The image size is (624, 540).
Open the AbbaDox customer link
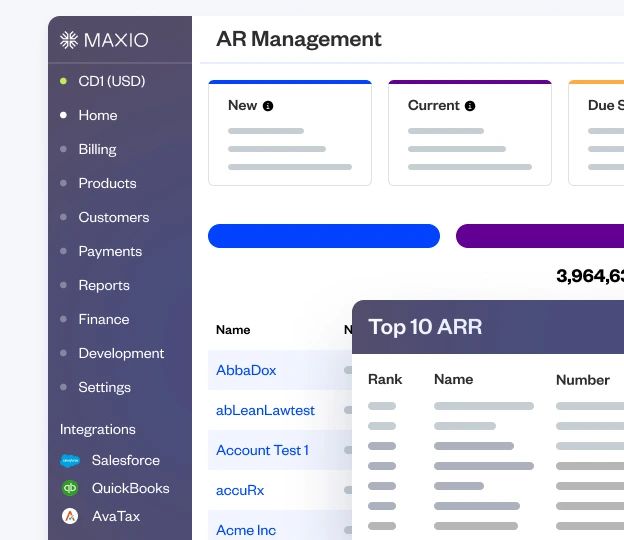click(x=246, y=370)
